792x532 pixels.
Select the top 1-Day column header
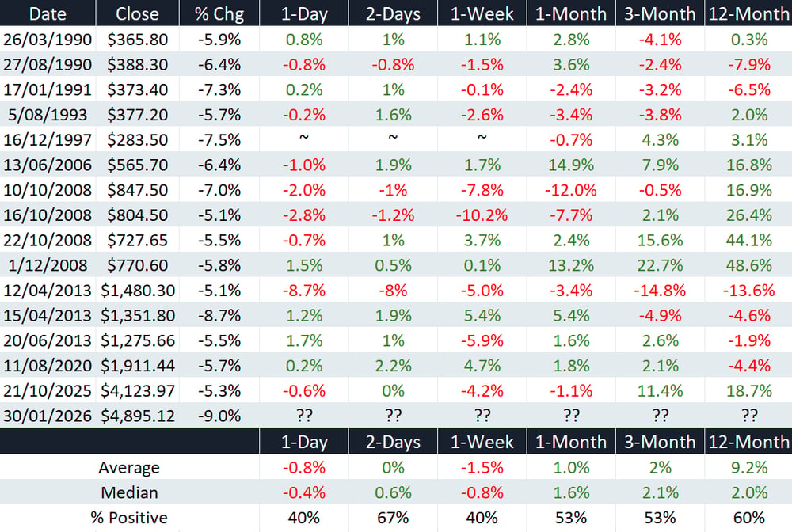click(304, 13)
